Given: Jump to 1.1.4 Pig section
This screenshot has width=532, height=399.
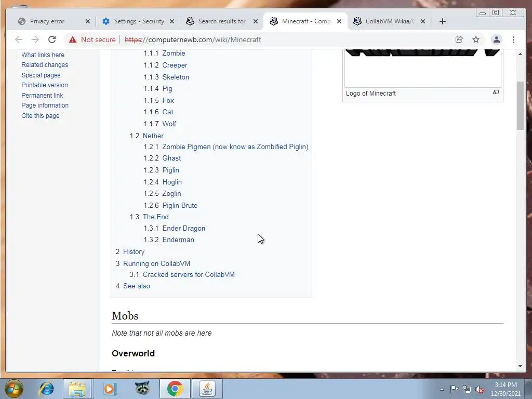Looking at the screenshot, I should (158, 88).
